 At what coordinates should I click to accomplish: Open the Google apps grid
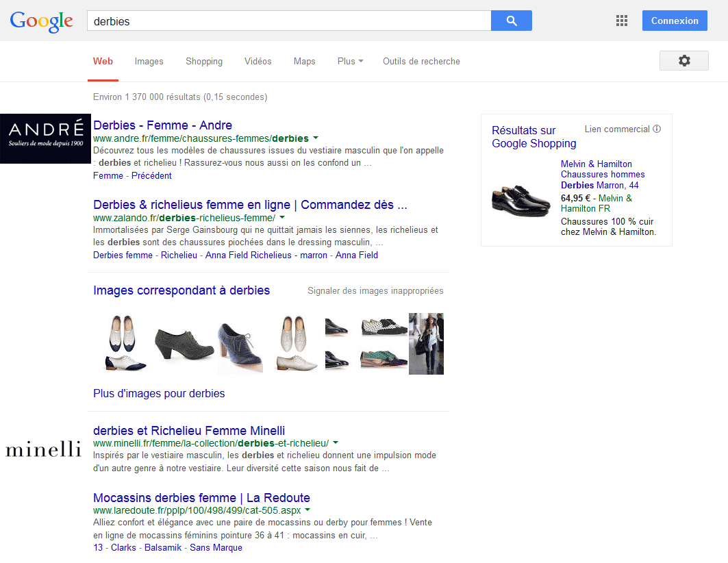(x=622, y=21)
